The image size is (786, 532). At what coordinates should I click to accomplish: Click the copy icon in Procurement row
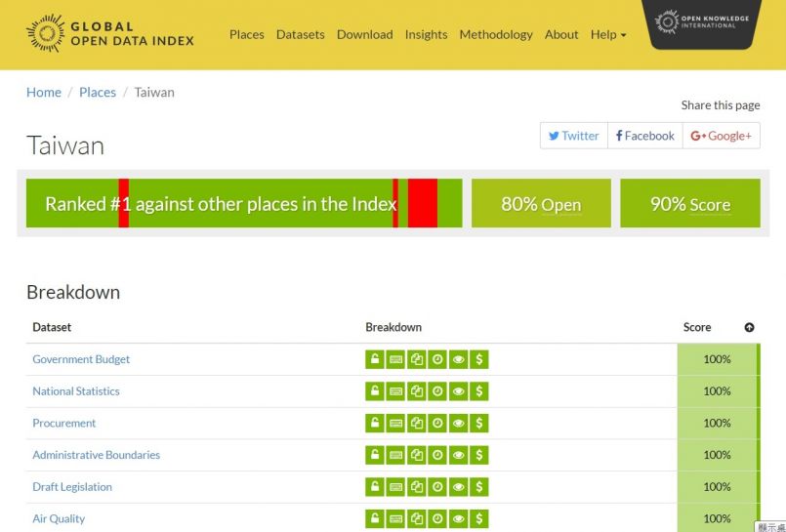point(417,424)
